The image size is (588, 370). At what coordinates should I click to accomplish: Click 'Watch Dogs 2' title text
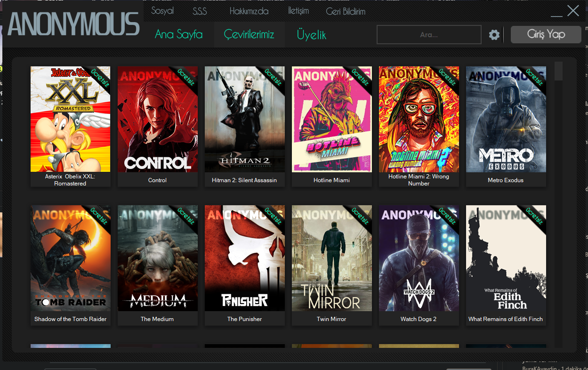coord(419,319)
